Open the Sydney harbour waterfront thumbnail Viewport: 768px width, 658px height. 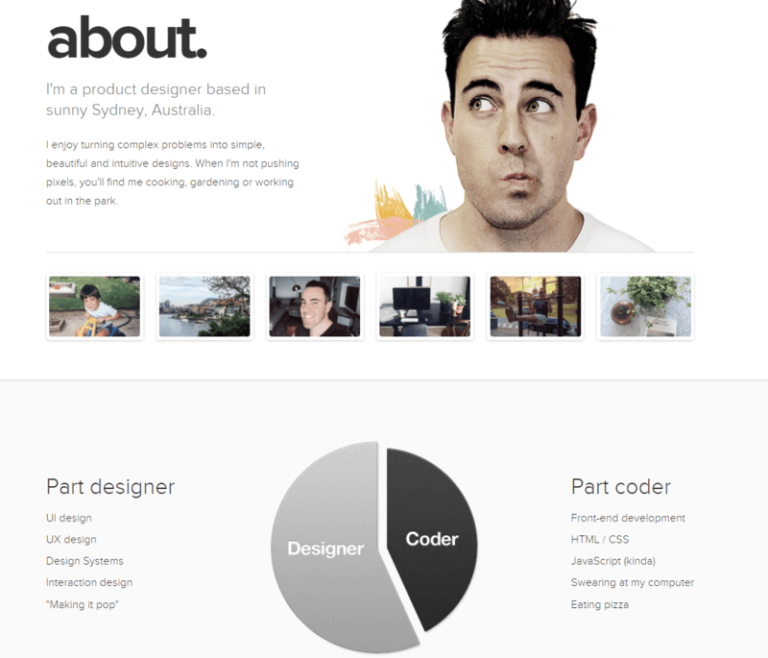pos(204,307)
